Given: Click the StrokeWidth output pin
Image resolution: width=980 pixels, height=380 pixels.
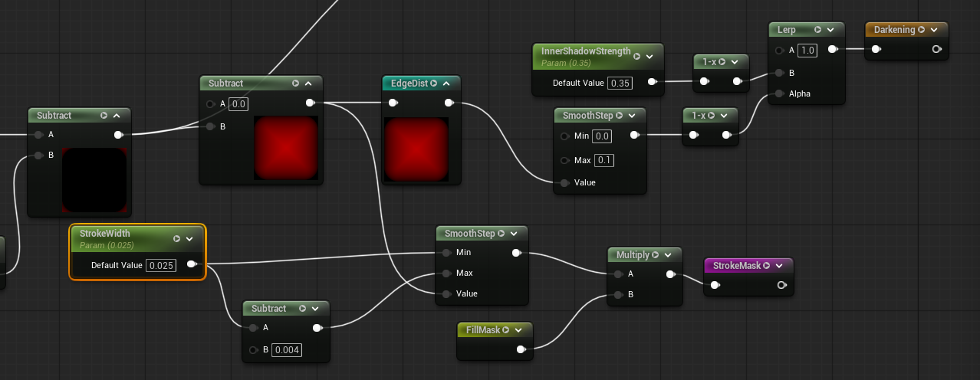Looking at the screenshot, I should coord(191,265).
